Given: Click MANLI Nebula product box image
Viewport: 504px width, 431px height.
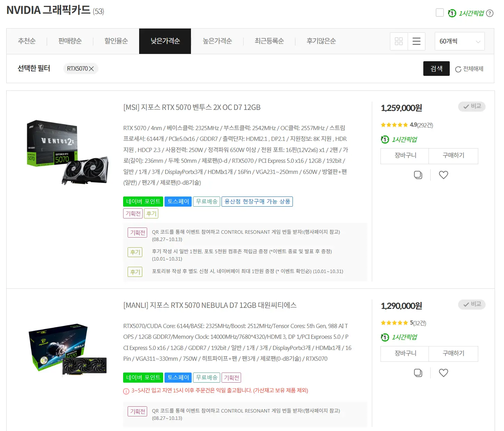Looking at the screenshot, I should [x=67, y=350].
